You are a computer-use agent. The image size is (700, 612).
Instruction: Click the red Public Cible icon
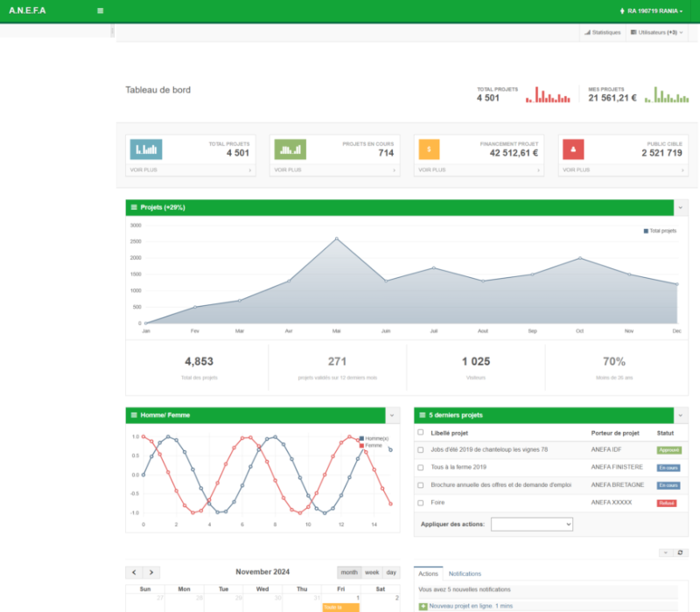click(573, 149)
